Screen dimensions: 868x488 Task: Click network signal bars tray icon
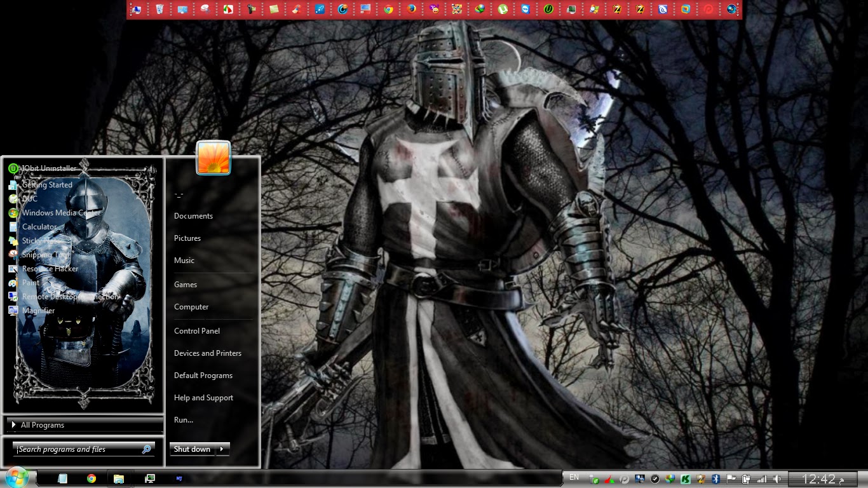[762, 478]
